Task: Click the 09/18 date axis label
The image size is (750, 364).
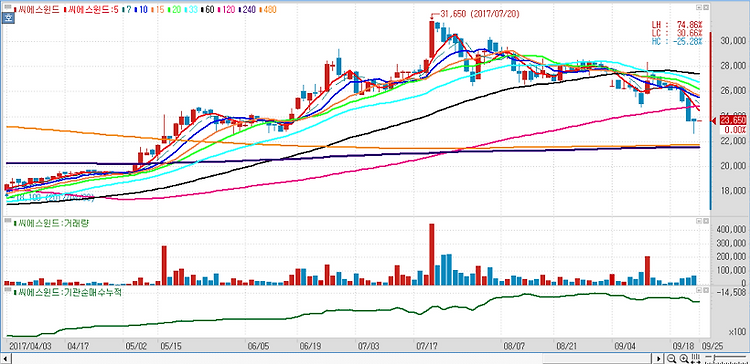Action: click(x=684, y=345)
